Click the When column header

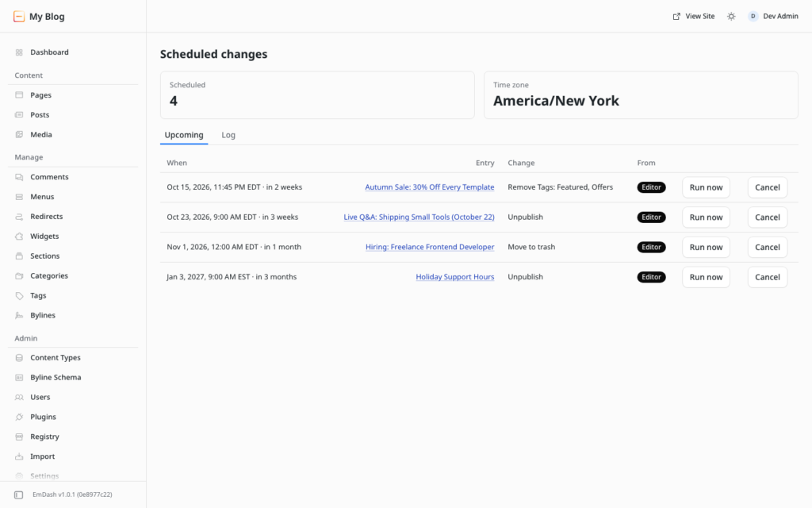pos(177,163)
